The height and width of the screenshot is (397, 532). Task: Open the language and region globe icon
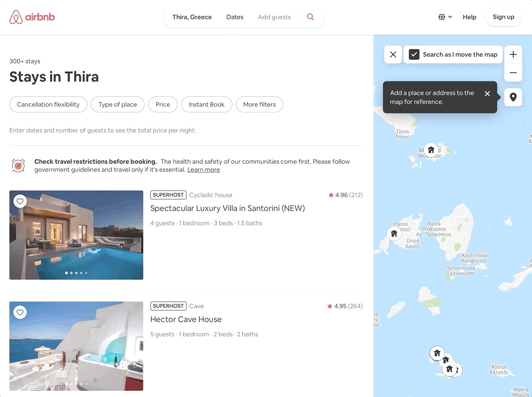(x=442, y=17)
